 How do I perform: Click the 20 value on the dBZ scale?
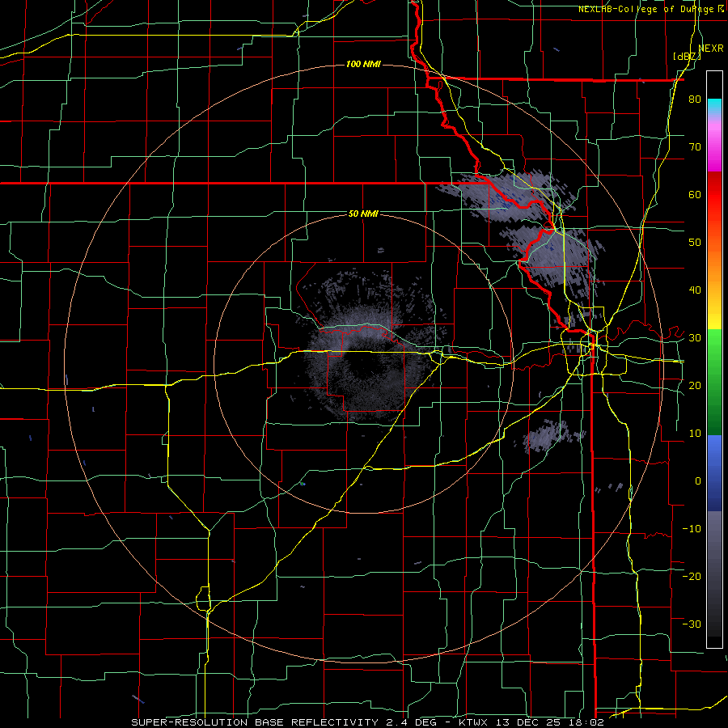pyautogui.click(x=695, y=385)
